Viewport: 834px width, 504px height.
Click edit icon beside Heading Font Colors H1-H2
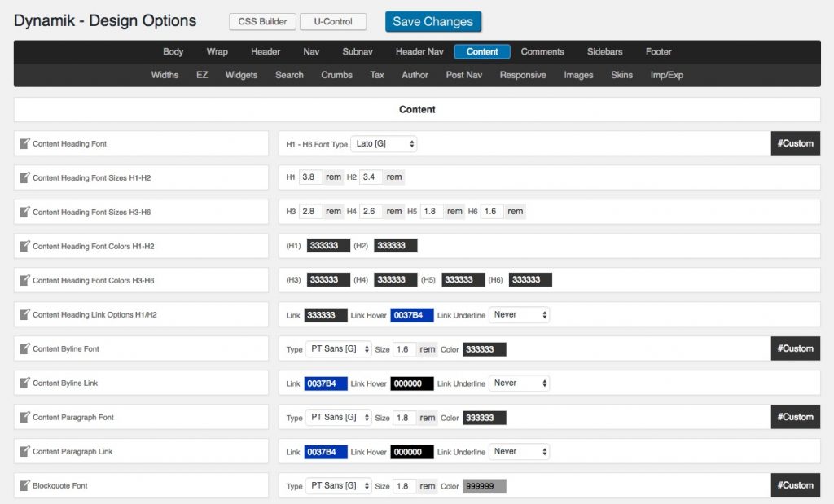[x=24, y=246]
